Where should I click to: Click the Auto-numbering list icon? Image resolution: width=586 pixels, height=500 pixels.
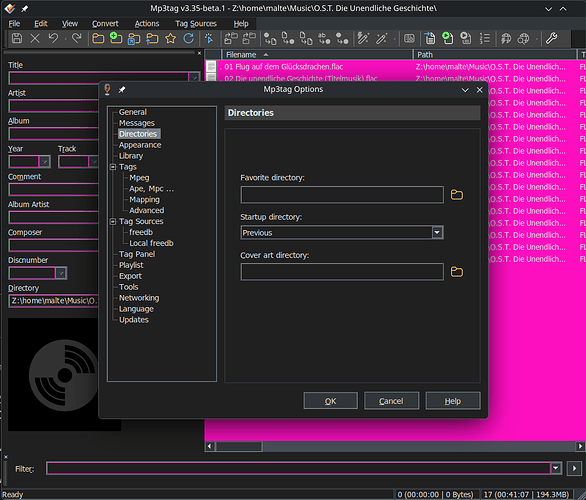[x=484, y=38]
